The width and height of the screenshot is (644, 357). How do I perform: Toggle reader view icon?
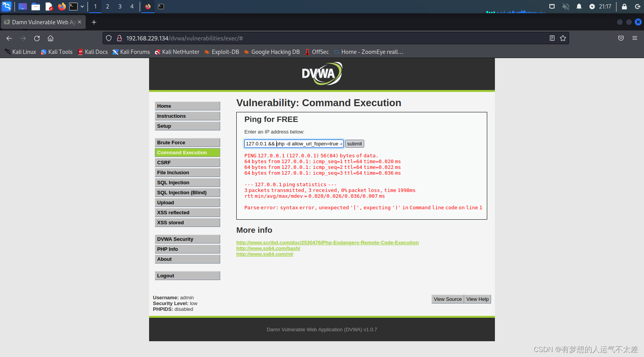[552, 38]
